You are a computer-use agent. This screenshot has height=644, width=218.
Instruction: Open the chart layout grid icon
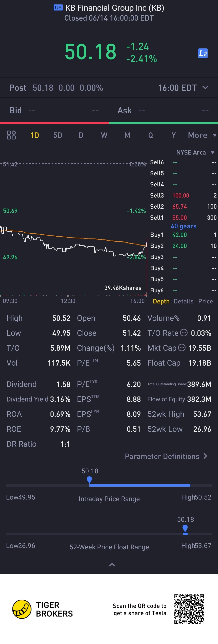11,135
